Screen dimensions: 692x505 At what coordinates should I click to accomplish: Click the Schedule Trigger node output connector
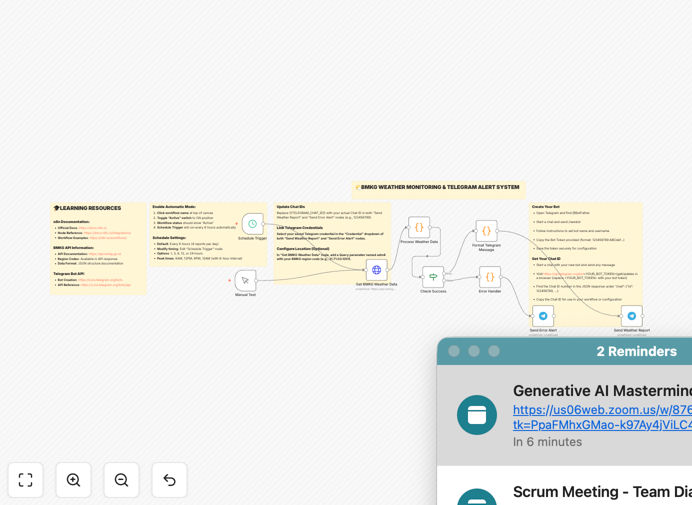[264, 224]
